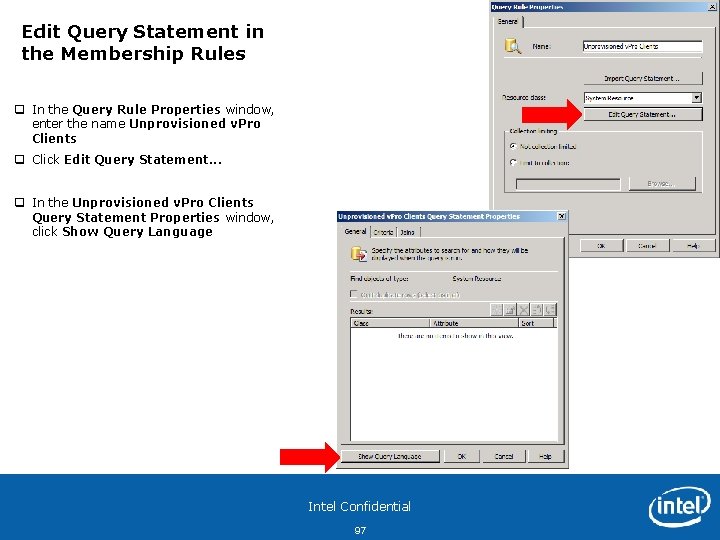Click Import Query Statement button
The width and height of the screenshot is (720, 540).
pos(642,78)
